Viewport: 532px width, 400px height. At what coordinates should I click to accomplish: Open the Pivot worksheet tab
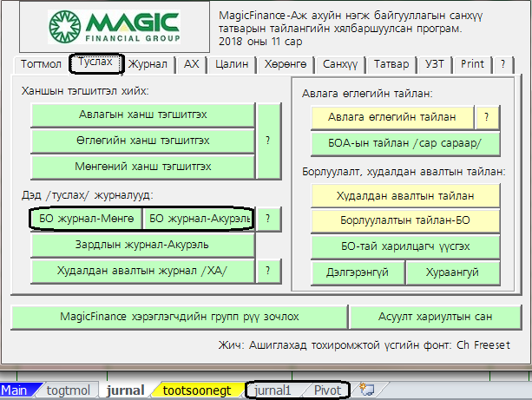327,390
